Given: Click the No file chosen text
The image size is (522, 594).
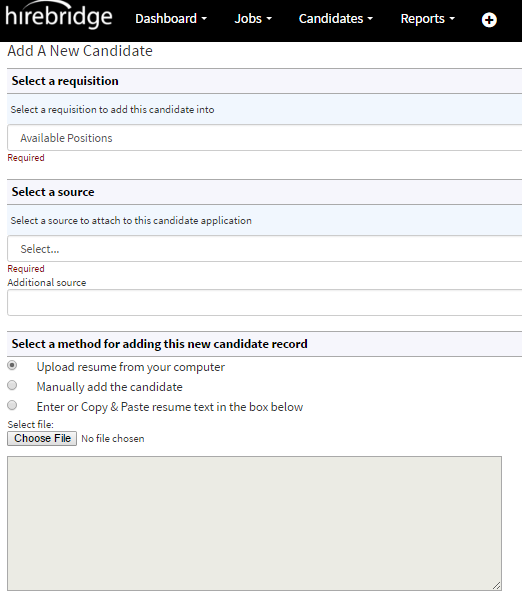Looking at the screenshot, I should coord(113,439).
